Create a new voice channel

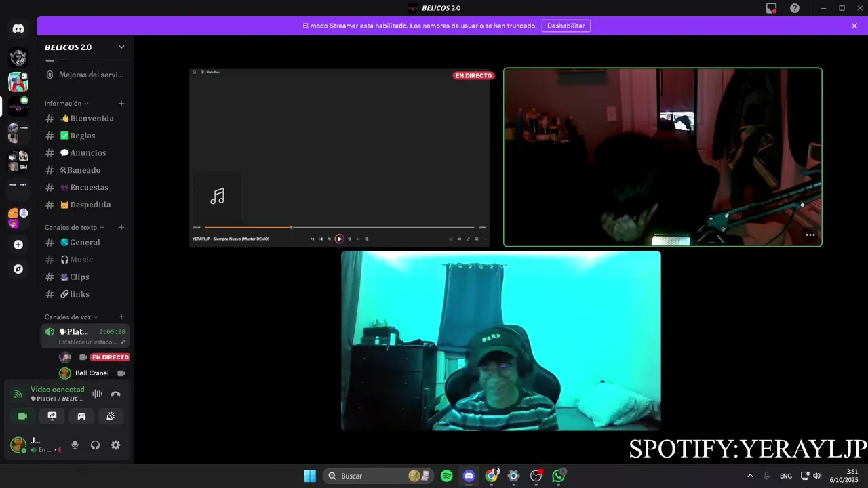pyautogui.click(x=121, y=317)
